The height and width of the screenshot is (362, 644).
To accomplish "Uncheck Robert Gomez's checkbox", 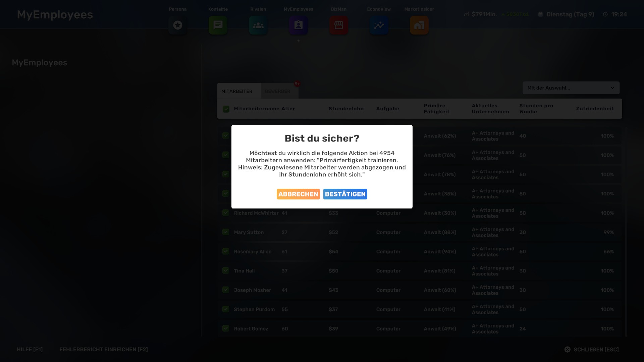I will 226,328.
